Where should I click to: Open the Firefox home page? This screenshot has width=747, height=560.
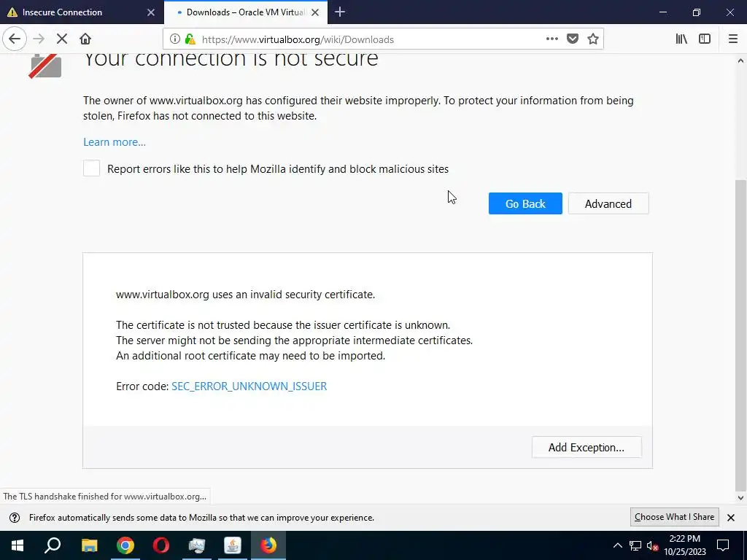click(85, 39)
